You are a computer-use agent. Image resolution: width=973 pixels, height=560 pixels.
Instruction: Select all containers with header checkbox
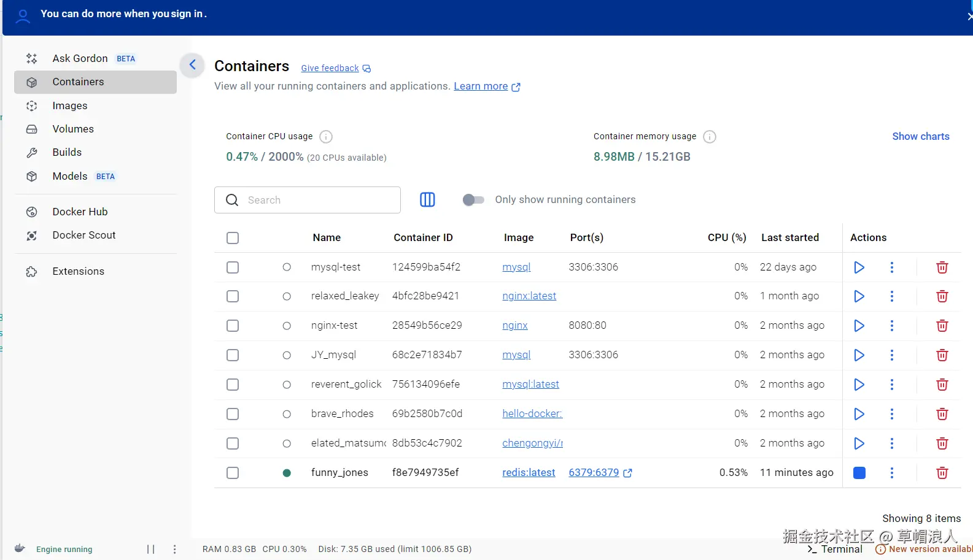coord(233,238)
